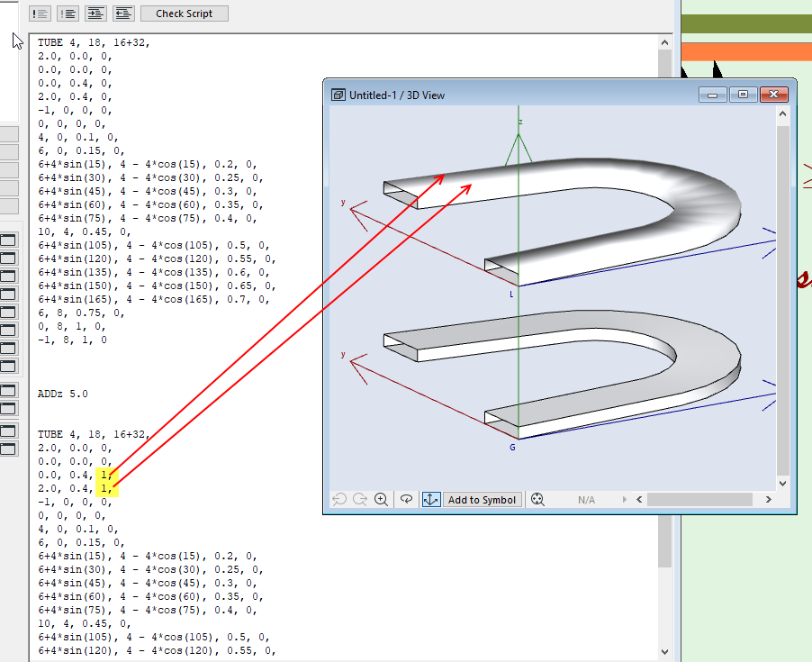This screenshot has width=812, height=662.
Task: Maximize the Untitled-1 / 3D View window
Action: pyautogui.click(x=743, y=95)
